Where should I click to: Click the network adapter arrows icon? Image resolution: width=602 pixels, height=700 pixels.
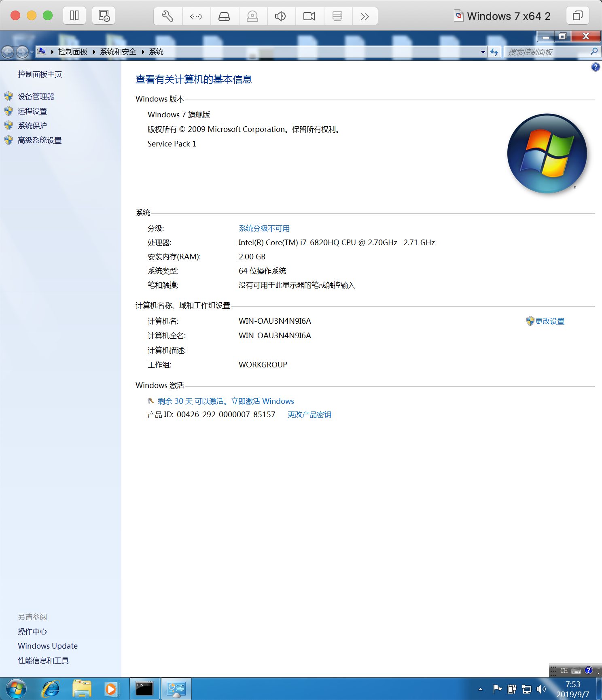[196, 16]
